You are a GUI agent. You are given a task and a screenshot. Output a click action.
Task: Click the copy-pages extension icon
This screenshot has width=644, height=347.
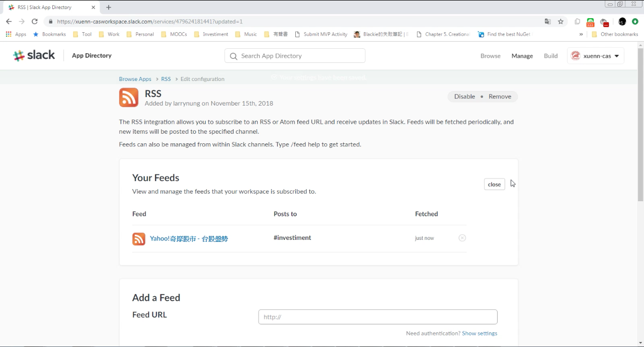pos(577,22)
